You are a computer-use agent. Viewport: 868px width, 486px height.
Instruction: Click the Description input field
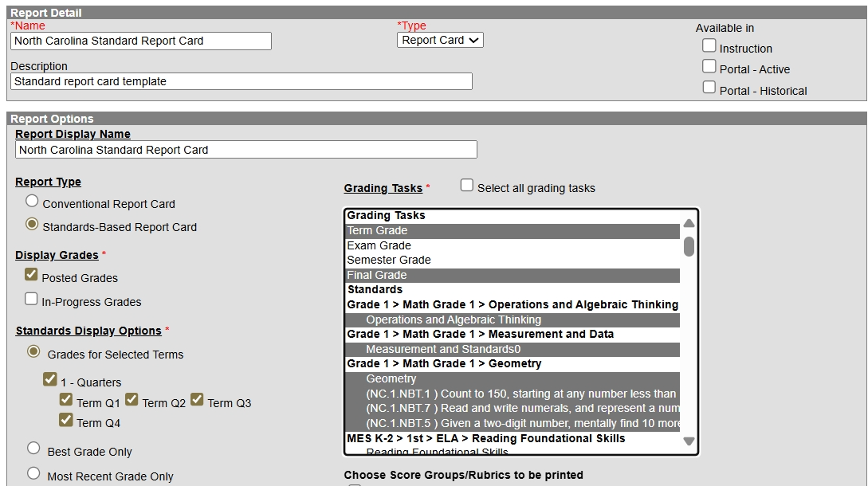(x=242, y=81)
